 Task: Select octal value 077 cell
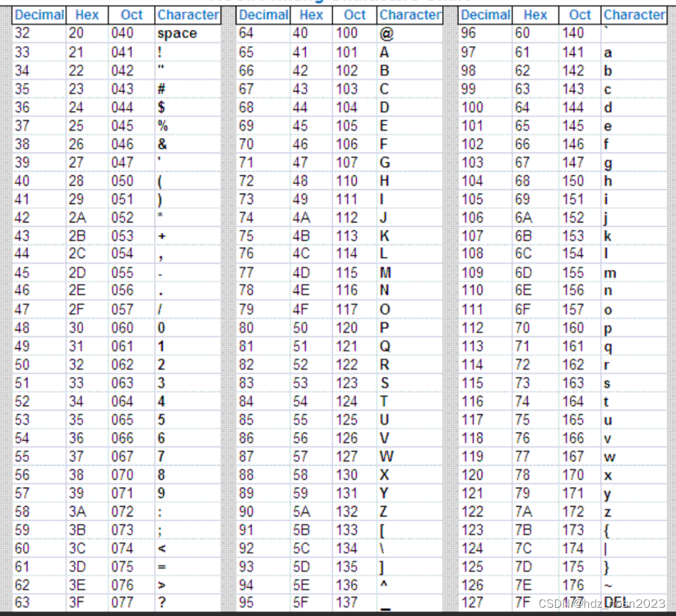coord(131,602)
